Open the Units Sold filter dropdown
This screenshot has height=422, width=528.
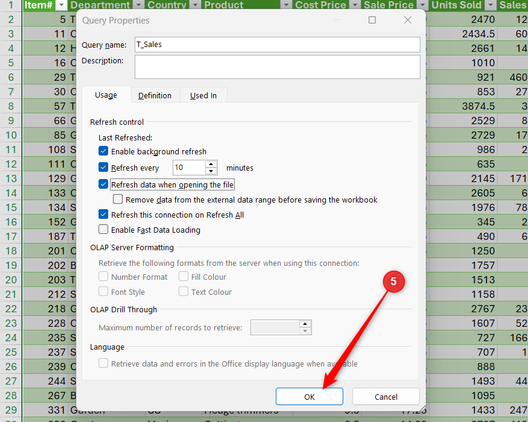pyautogui.click(x=491, y=5)
